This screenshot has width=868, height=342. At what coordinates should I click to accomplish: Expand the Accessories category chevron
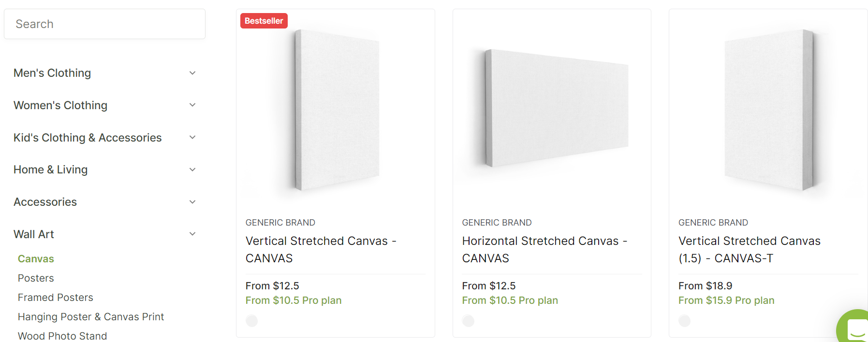192,202
